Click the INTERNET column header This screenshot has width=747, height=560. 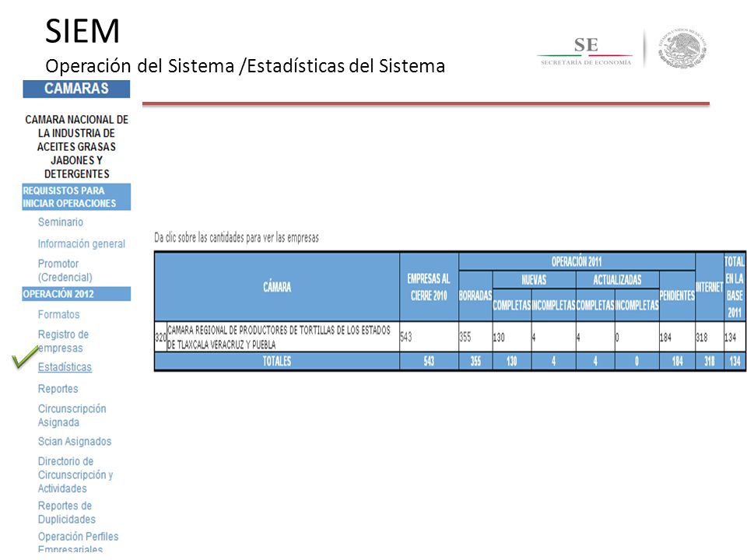point(710,287)
